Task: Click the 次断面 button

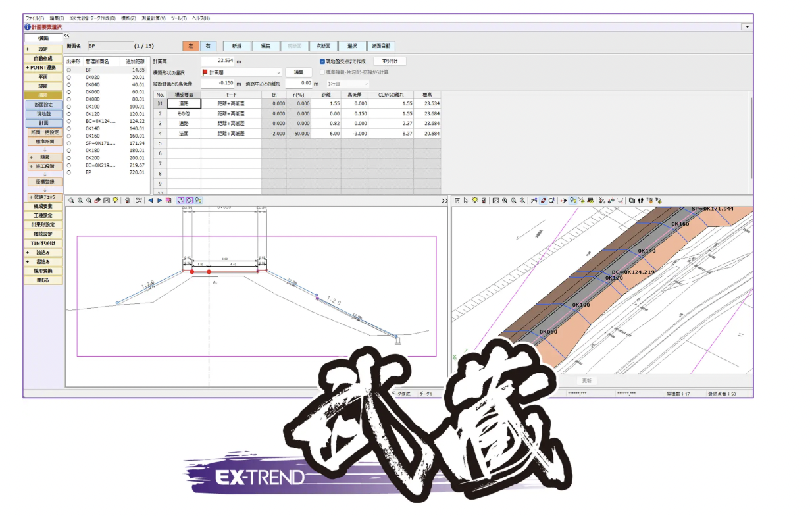Action: (322, 46)
